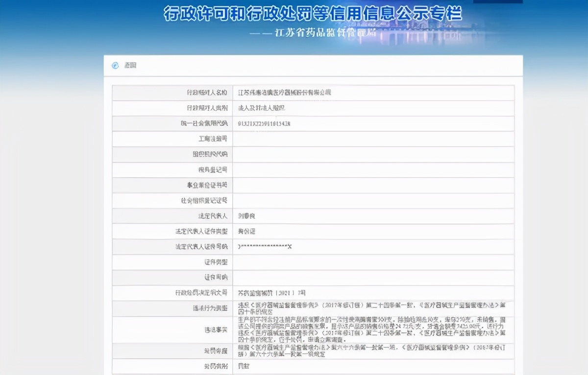Select the 法定代表人证件类型 label cell
This screenshot has width=588, height=375.
[172, 232]
